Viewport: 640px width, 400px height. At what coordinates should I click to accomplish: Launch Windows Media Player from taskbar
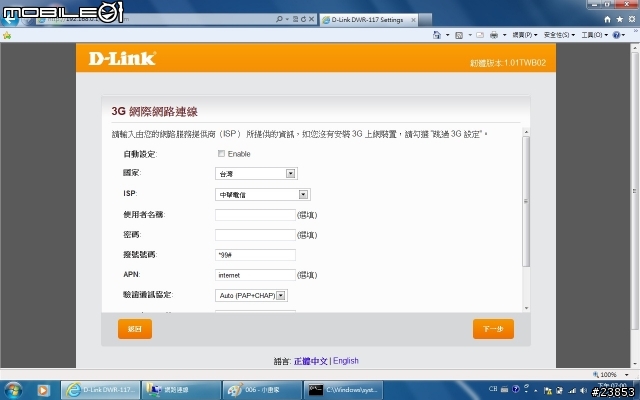[43, 390]
